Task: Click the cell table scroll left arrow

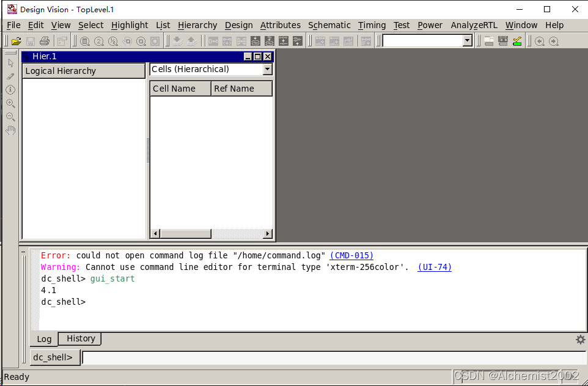Action: [x=155, y=233]
